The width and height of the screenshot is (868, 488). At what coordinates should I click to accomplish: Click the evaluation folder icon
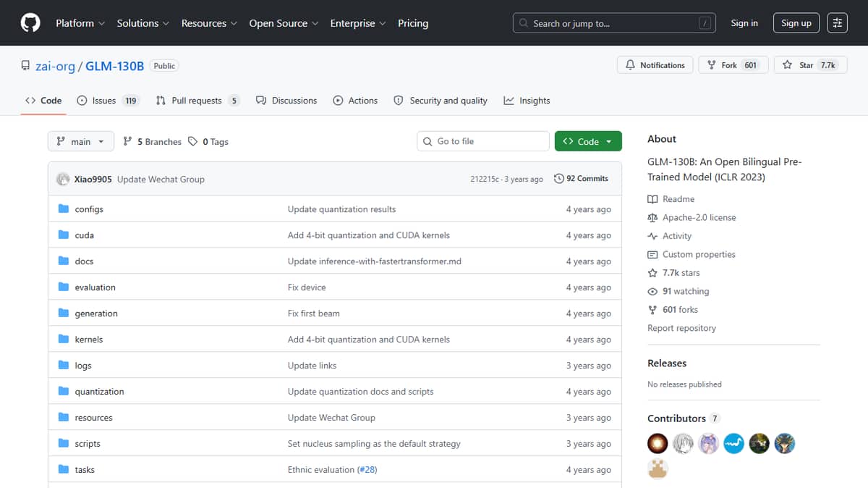tap(64, 287)
